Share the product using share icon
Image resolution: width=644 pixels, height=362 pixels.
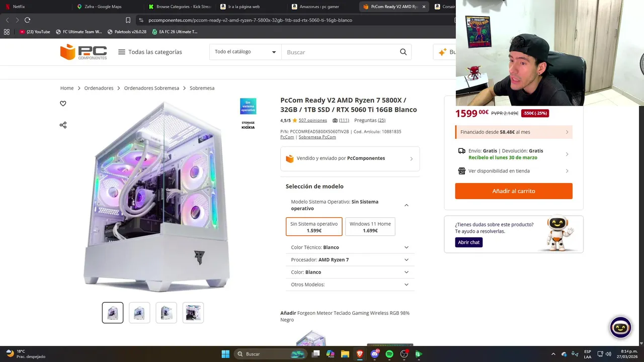pyautogui.click(x=63, y=125)
